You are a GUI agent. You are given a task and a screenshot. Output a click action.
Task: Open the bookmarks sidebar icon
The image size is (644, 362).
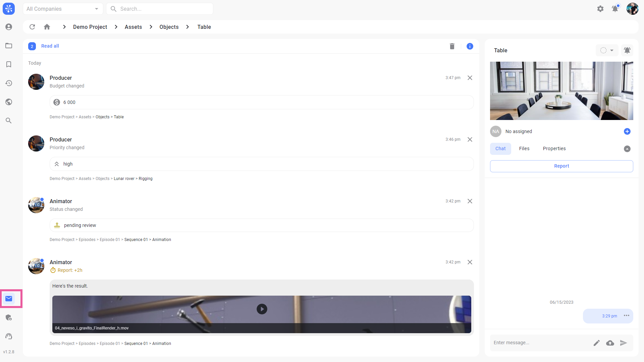(x=9, y=64)
